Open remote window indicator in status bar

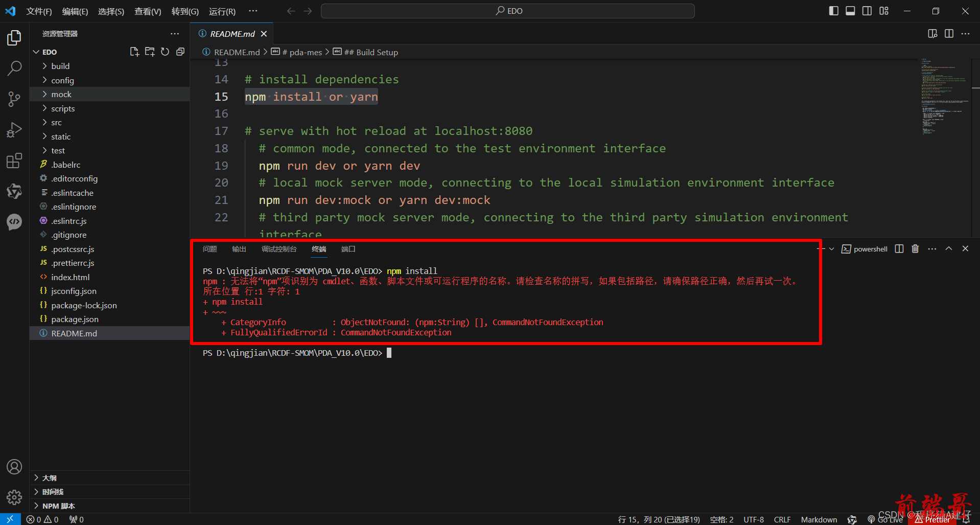(10, 519)
